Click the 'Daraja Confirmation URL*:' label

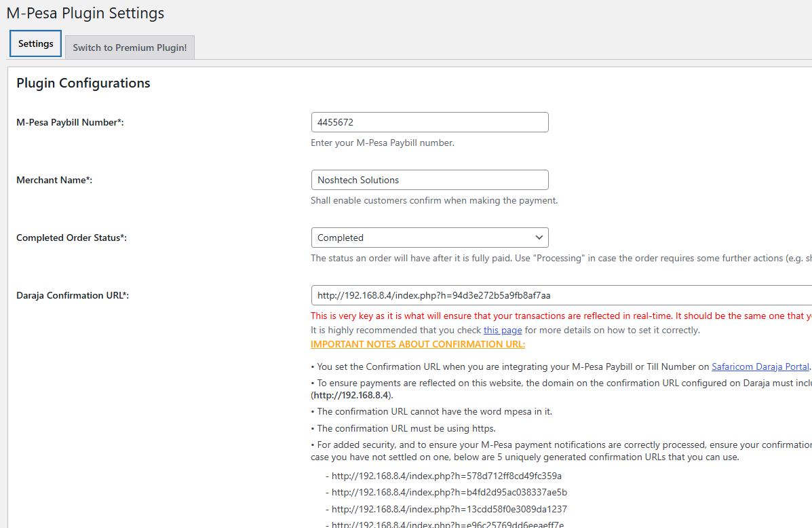73,295
